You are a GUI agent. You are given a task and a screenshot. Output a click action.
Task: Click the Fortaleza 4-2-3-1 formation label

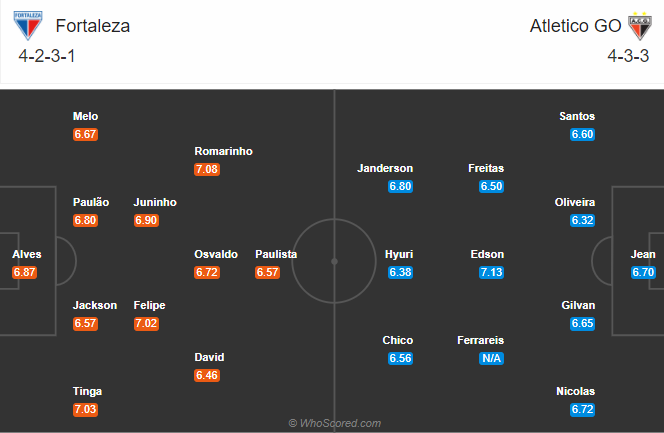pos(47,56)
